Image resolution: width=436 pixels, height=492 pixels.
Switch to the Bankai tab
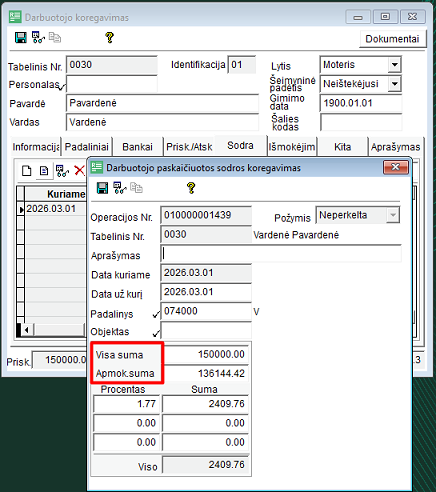coord(137,147)
